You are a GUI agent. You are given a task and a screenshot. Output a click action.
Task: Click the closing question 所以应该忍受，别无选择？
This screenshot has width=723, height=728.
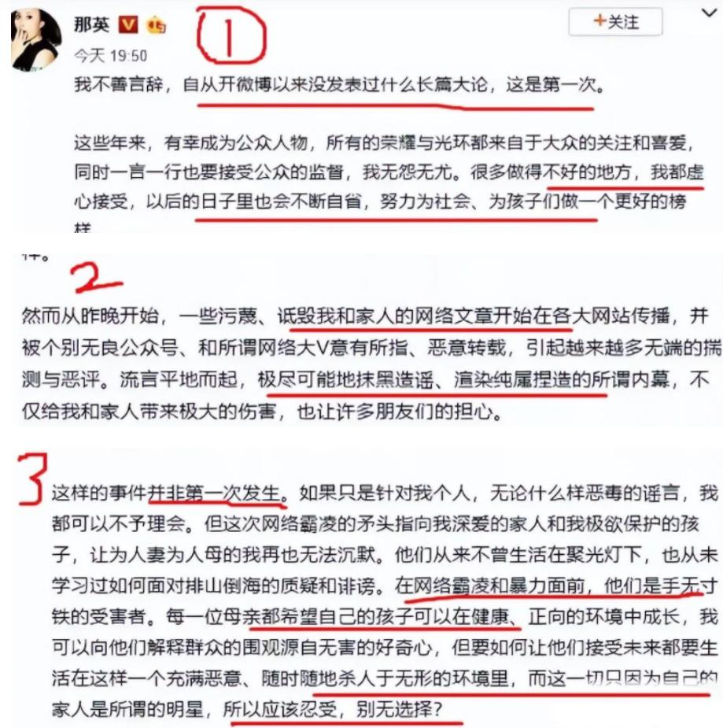(334, 709)
